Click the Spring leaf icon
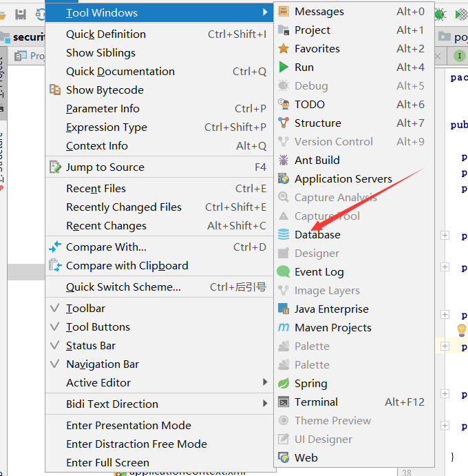 284,384
